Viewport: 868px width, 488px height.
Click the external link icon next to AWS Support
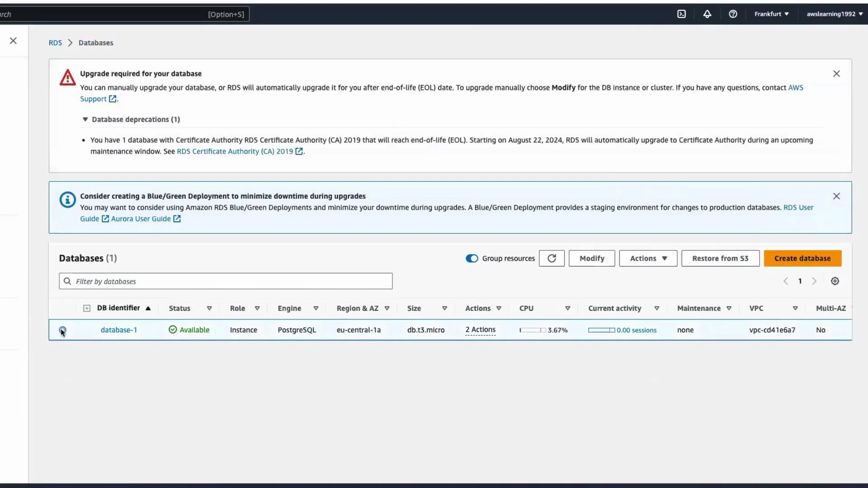click(x=113, y=99)
